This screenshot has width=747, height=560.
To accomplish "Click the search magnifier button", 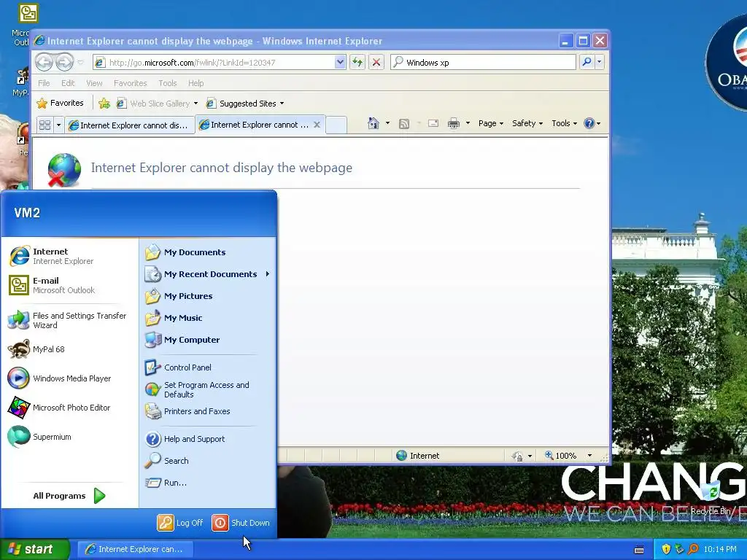I will point(587,62).
